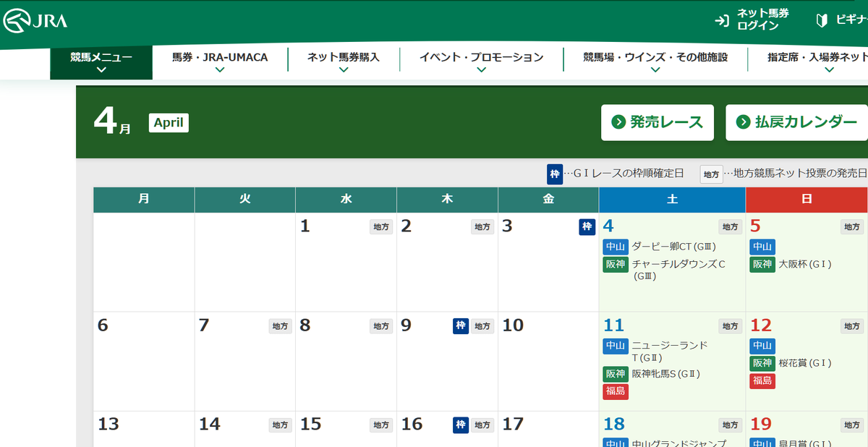Screen dimensions: 868x447
Task: Click 阪神 tag next to 阪神牝馬S
Action: pos(616,374)
